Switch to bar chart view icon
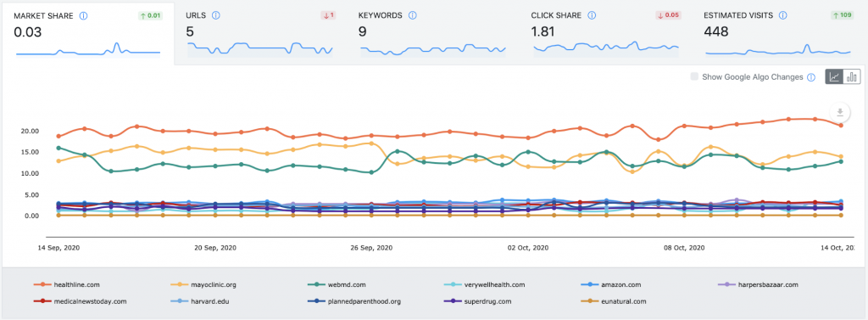 [x=852, y=76]
